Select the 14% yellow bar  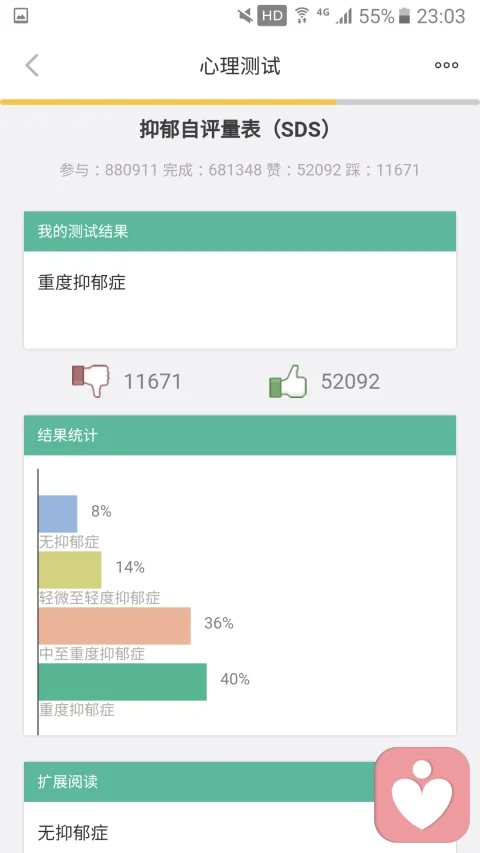tap(70, 570)
